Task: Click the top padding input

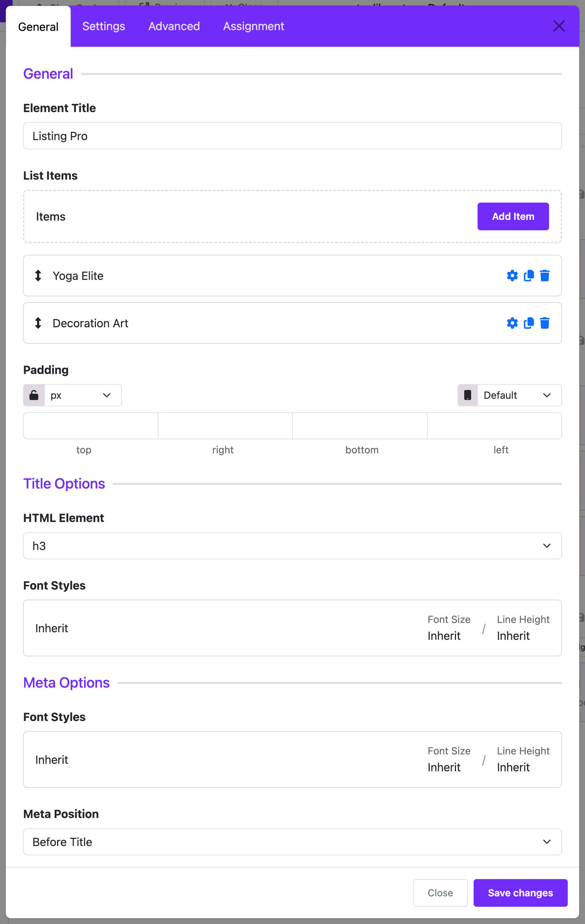Action: tap(91, 426)
